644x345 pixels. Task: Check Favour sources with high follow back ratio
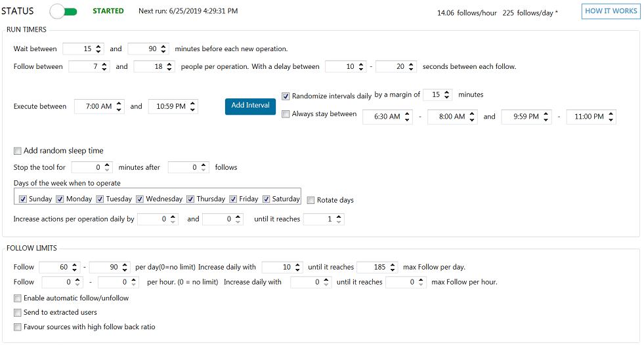pyautogui.click(x=18, y=327)
